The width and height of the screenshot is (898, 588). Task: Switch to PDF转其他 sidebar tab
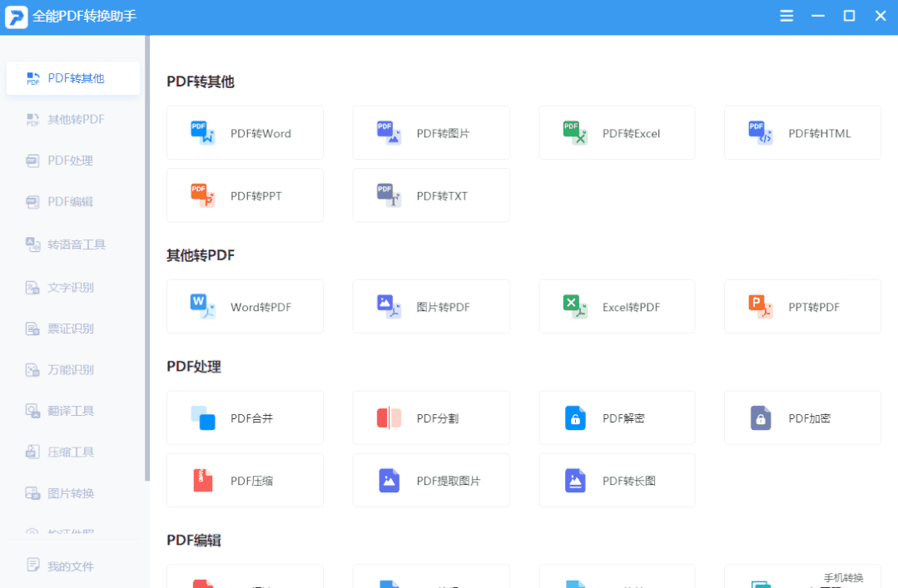pyautogui.click(x=73, y=78)
